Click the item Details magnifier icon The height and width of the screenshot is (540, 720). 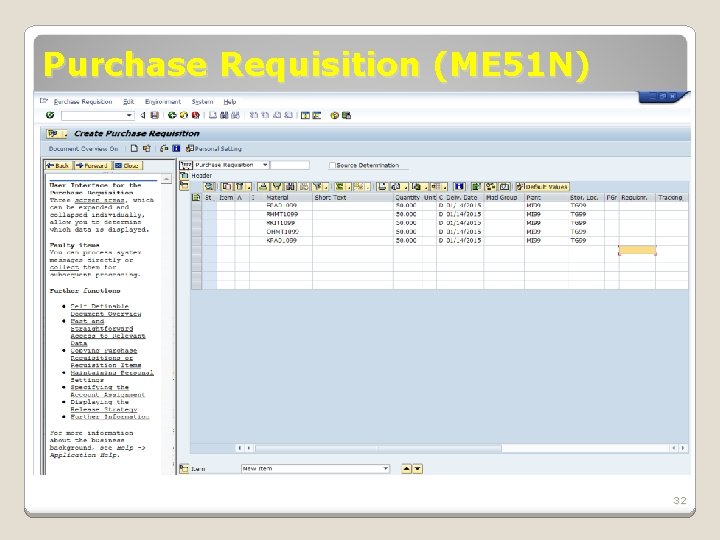coord(209,186)
